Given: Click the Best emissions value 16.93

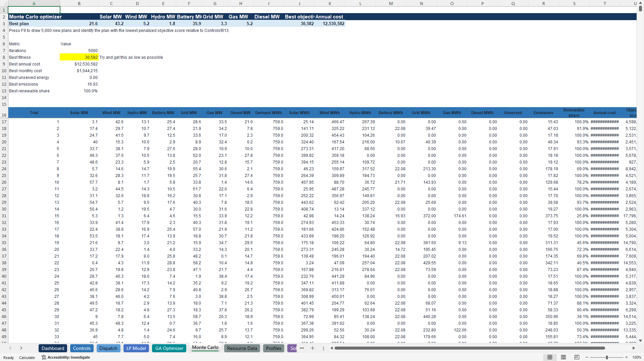Looking at the screenshot, I should [79, 84].
